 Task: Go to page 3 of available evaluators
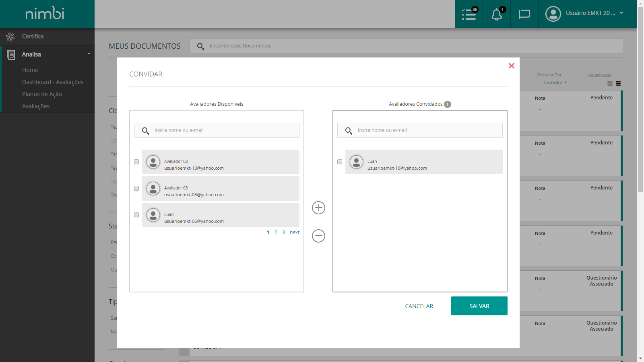[x=283, y=232]
